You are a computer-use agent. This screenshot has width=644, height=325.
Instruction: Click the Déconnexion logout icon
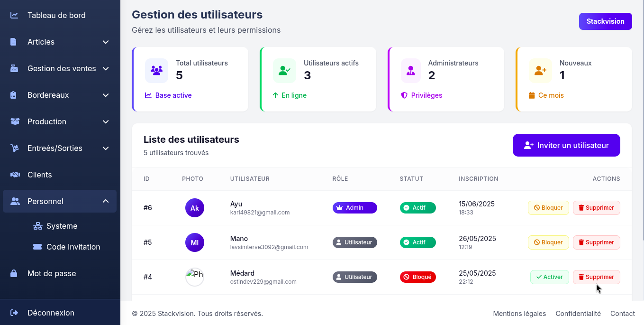[x=14, y=313]
